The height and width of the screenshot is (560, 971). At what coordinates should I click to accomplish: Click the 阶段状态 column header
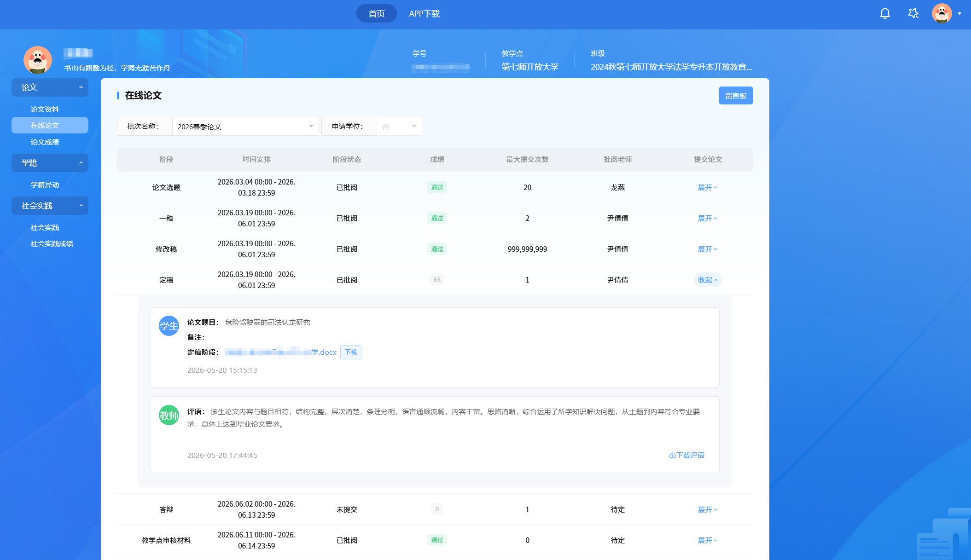pos(347,159)
